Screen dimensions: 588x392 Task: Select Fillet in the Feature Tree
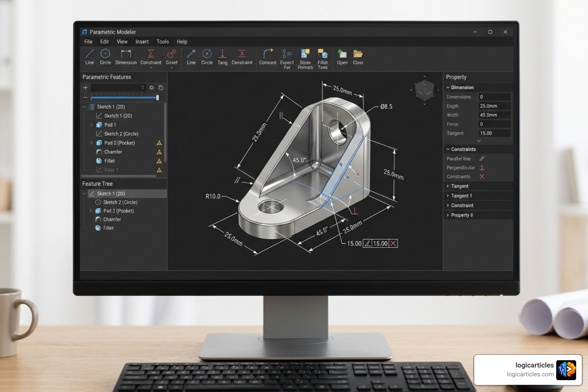[x=108, y=228]
